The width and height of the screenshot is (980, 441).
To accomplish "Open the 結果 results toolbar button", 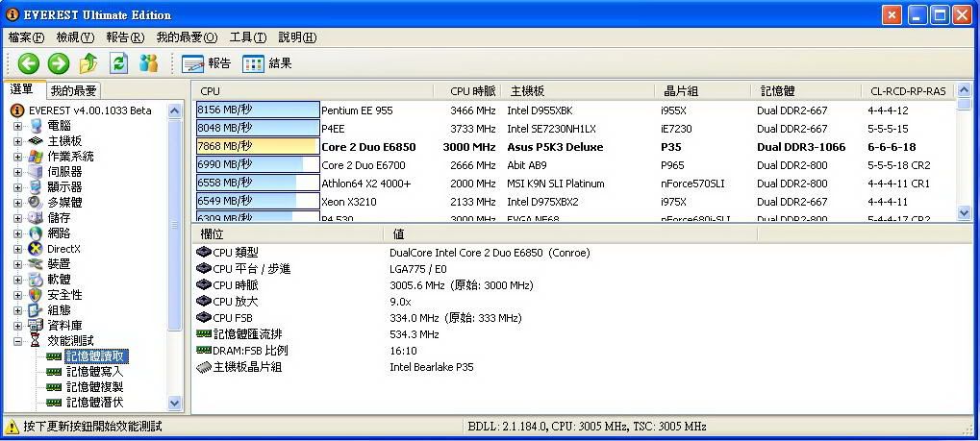I will pyautogui.click(x=266, y=63).
